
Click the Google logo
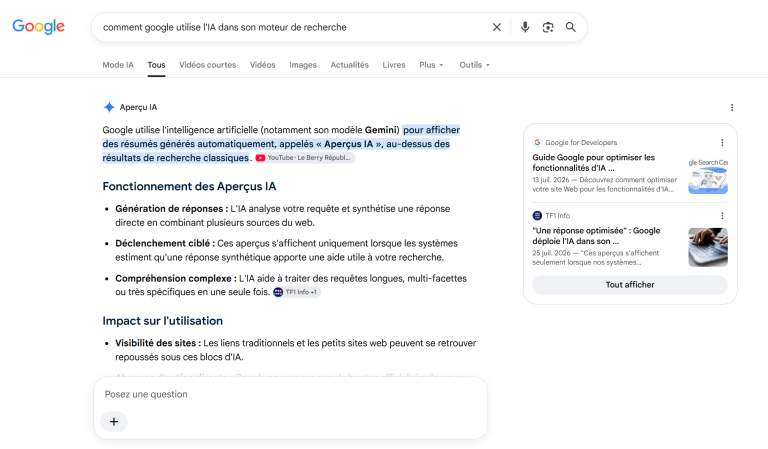point(38,26)
